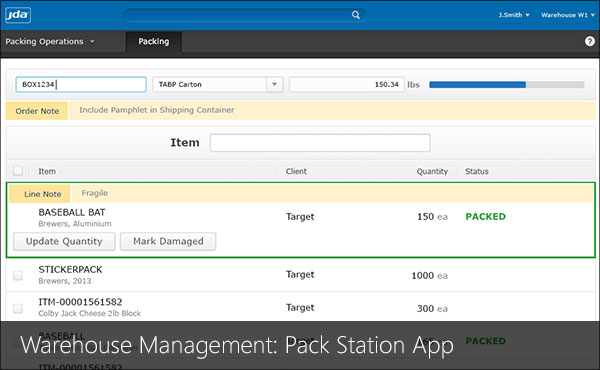
Task: Click the Status column header
Action: point(477,171)
